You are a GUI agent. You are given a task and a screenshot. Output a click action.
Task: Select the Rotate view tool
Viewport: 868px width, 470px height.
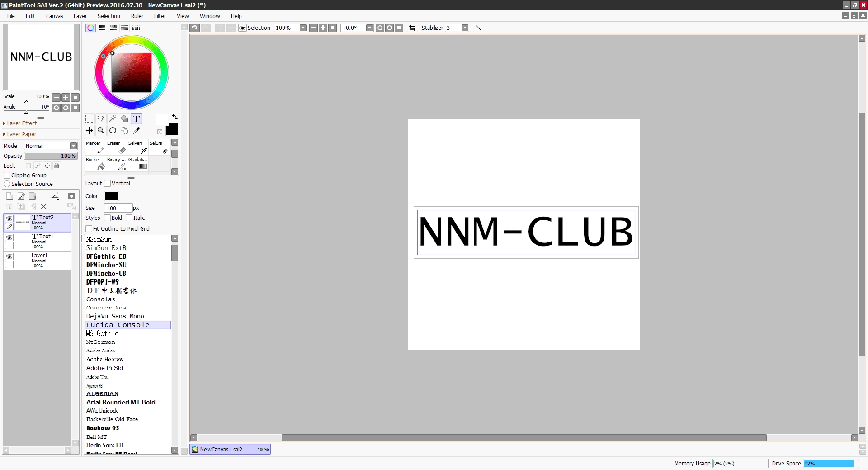(113, 131)
